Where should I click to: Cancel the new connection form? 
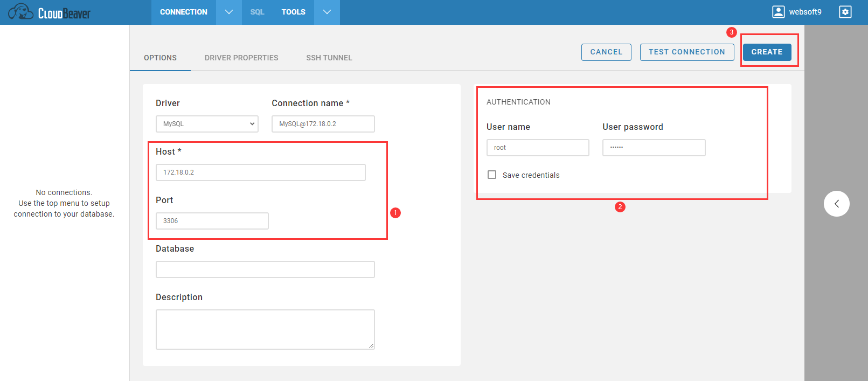click(606, 52)
